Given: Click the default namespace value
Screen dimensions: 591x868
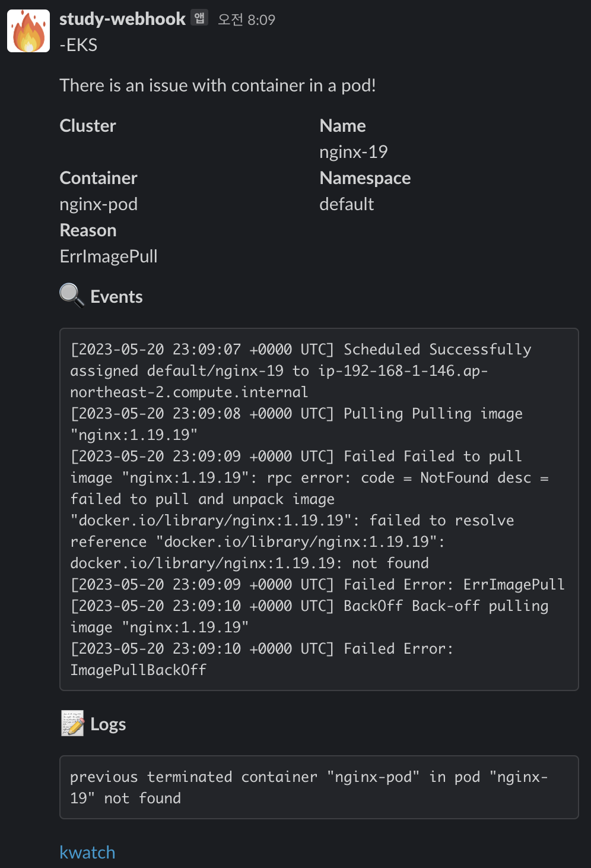Looking at the screenshot, I should [347, 204].
